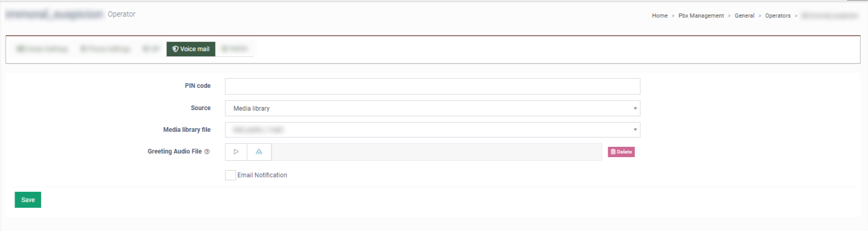The width and height of the screenshot is (868, 231).
Task: Focus the PIN code input field
Action: [x=432, y=86]
